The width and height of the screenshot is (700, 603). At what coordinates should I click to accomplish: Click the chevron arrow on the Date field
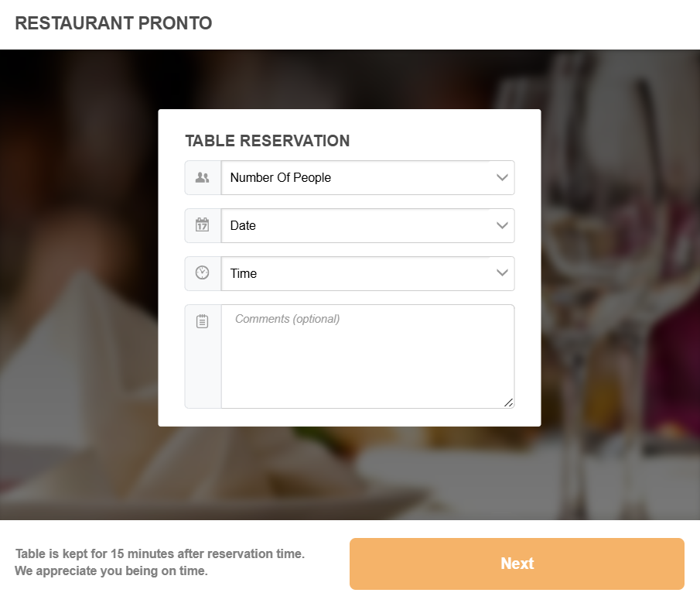502,225
